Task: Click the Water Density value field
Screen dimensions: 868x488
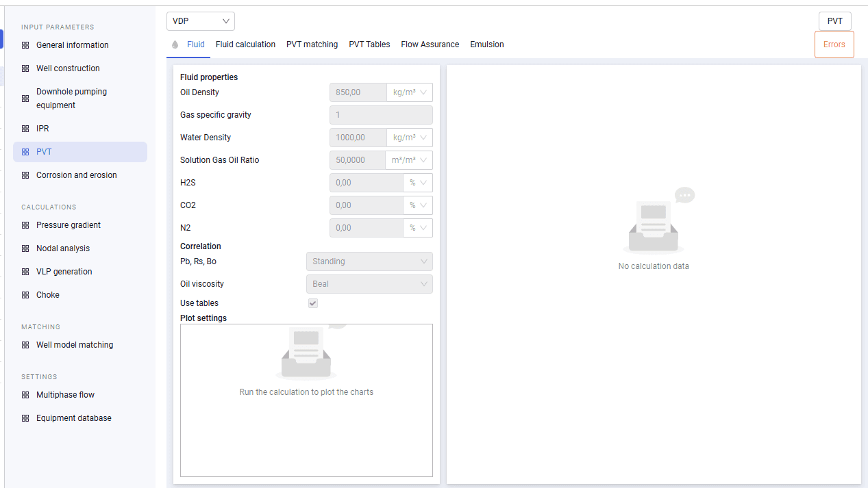Action: click(x=358, y=138)
